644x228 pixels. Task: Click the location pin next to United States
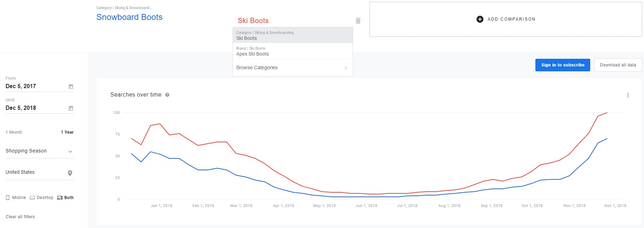(x=70, y=173)
